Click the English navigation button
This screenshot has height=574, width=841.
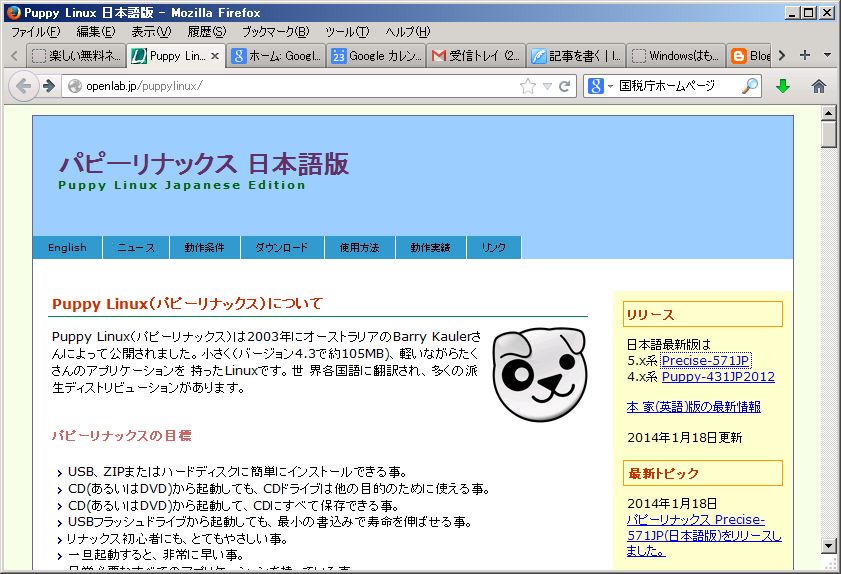pyautogui.click(x=67, y=247)
